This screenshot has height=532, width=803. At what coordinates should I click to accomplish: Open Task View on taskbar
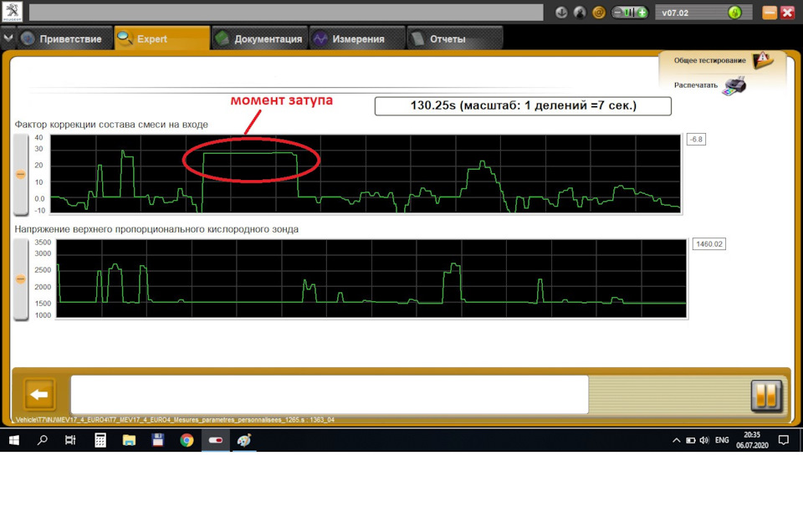click(x=70, y=440)
